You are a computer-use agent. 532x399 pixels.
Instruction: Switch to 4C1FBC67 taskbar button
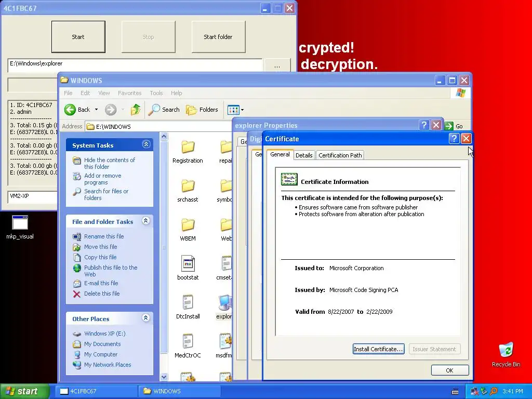pyautogui.click(x=96, y=391)
